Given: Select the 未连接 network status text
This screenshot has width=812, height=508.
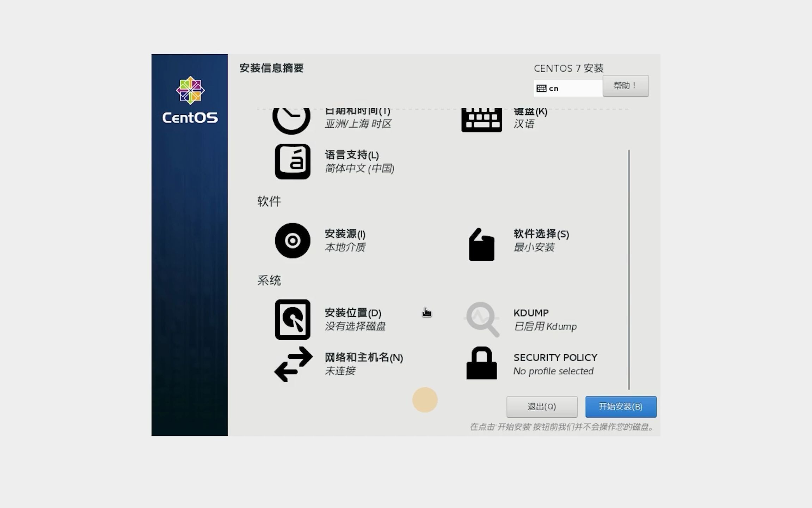Looking at the screenshot, I should 340,371.
